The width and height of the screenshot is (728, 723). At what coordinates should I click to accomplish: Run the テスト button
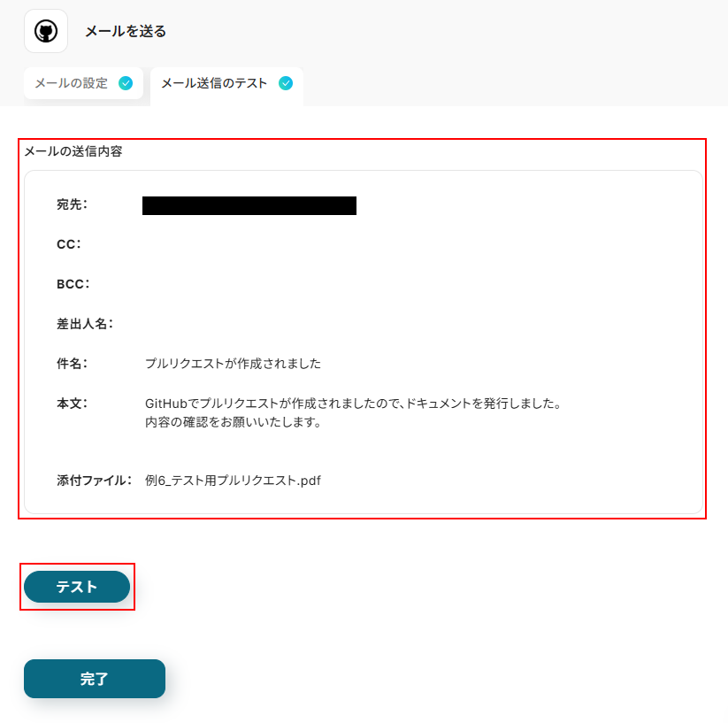(x=77, y=587)
